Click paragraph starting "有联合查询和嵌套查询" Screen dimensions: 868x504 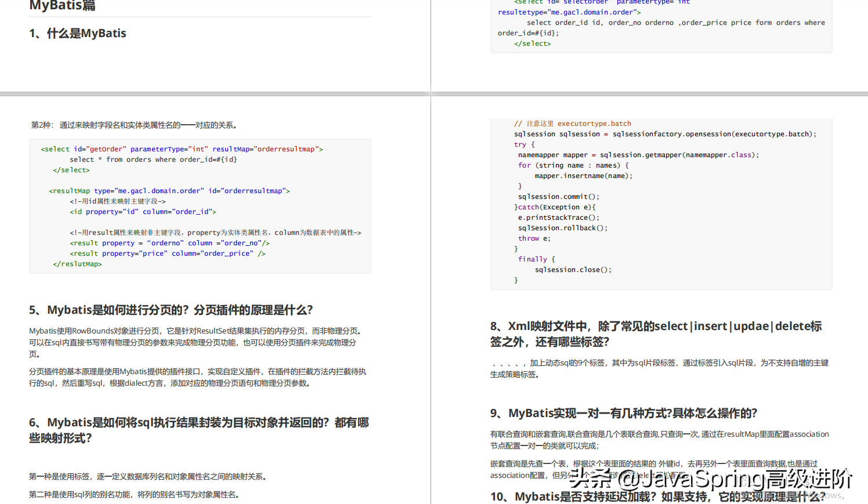[x=660, y=440]
